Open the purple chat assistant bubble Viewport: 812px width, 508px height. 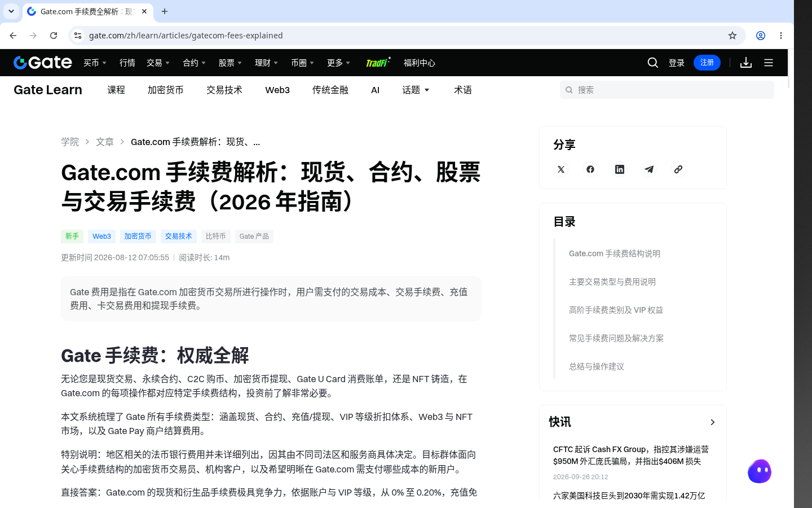760,471
